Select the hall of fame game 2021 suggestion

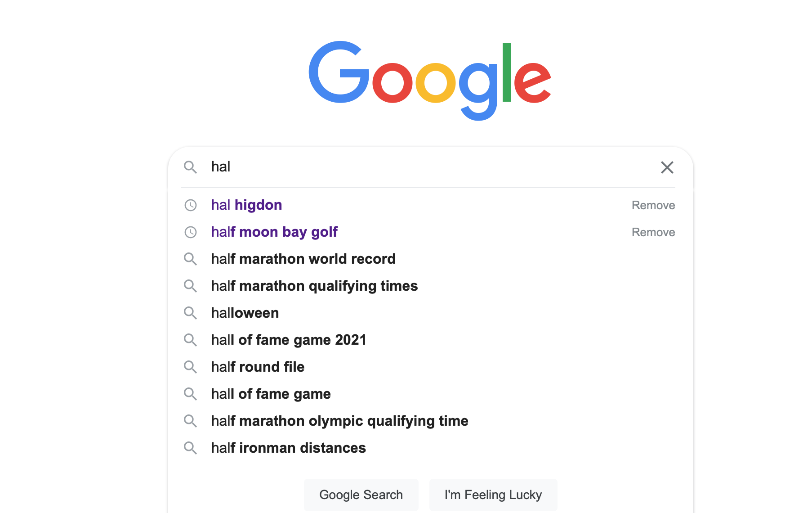(x=289, y=340)
